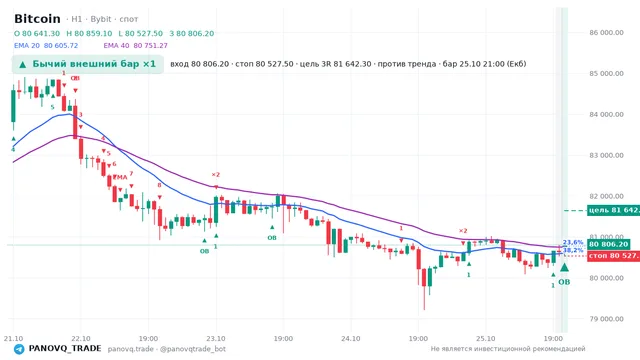
Task: Click the open value O 80 641.30
Action: pos(37,33)
